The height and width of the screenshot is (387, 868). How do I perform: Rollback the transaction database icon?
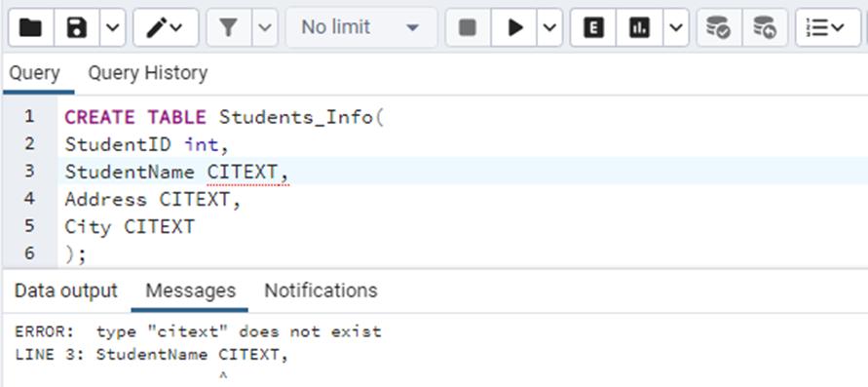(765, 27)
